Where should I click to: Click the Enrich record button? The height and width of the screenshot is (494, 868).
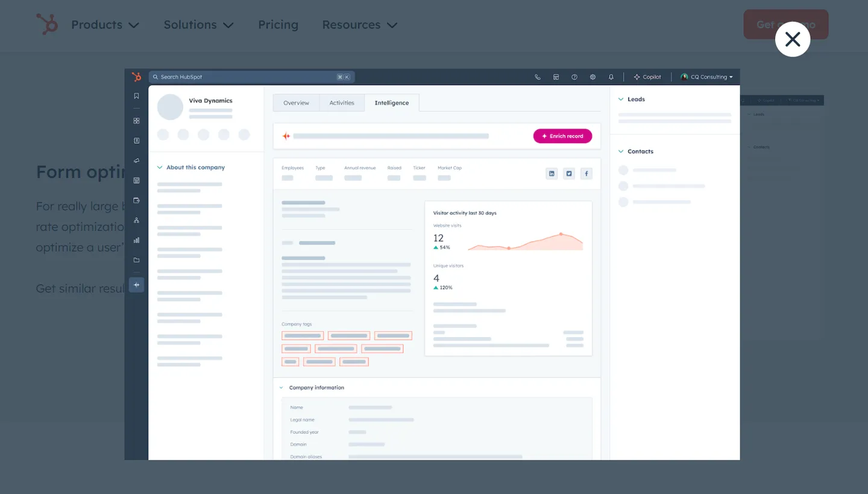point(562,136)
